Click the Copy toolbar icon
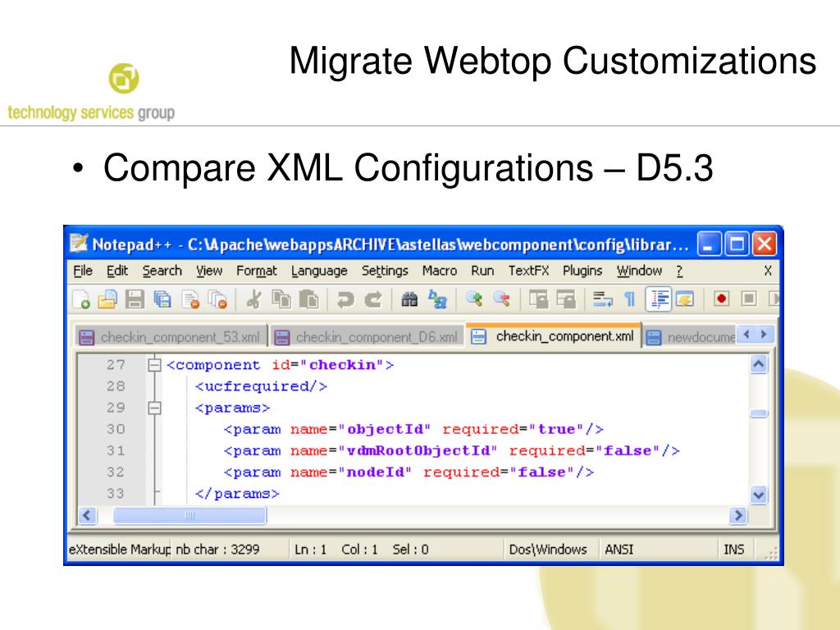The image size is (840, 630). (281, 299)
